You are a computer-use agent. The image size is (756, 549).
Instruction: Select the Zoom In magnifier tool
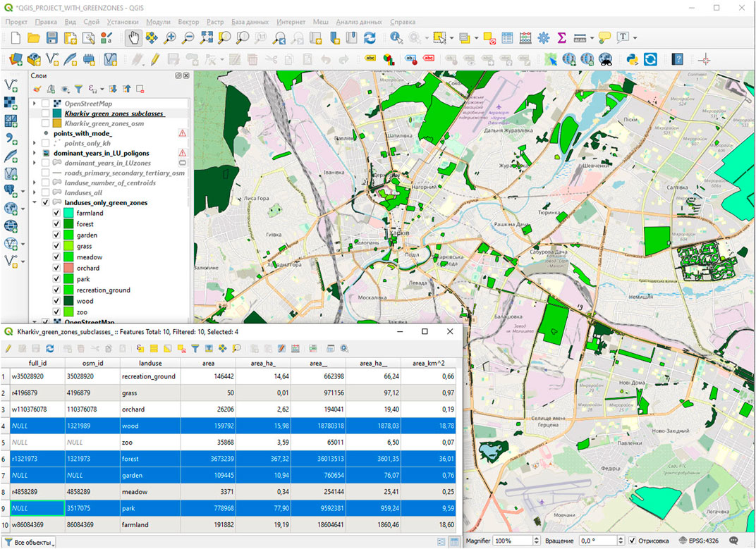[170, 37]
